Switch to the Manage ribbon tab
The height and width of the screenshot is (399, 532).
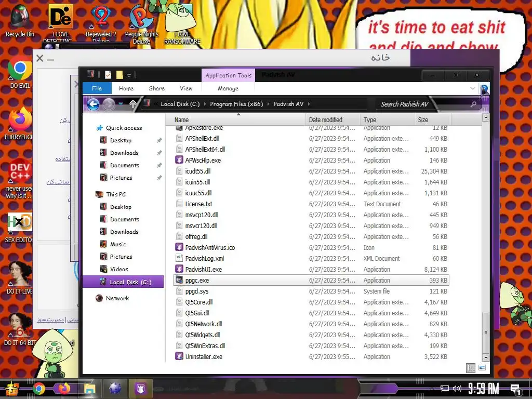click(228, 88)
